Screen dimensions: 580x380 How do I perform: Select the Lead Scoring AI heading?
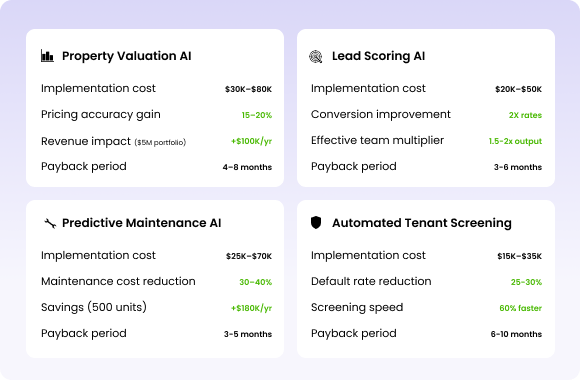(x=378, y=56)
